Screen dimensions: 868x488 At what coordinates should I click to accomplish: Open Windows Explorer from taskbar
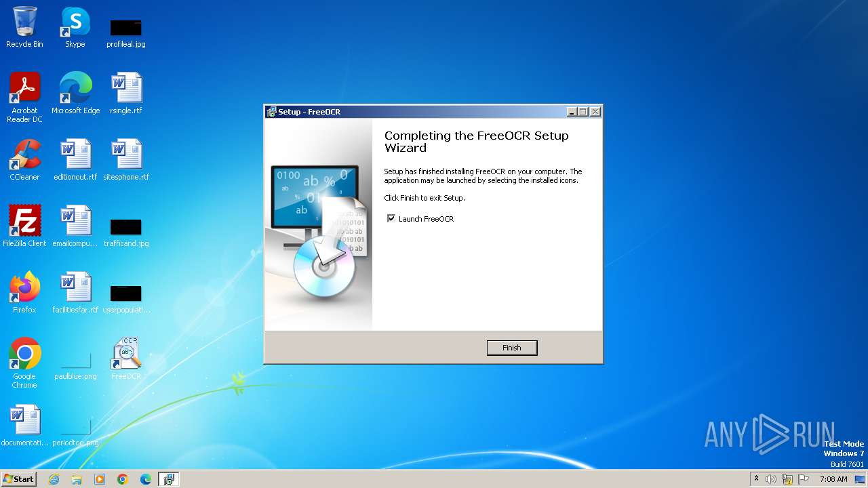click(77, 479)
